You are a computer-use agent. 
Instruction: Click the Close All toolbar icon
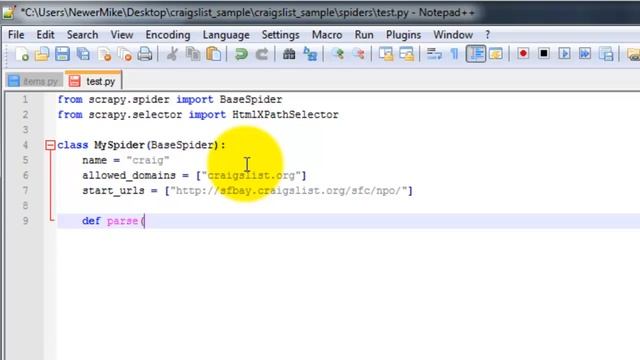point(124,54)
